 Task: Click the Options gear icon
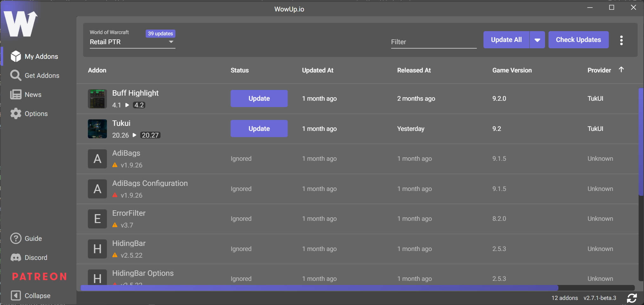coord(16,114)
